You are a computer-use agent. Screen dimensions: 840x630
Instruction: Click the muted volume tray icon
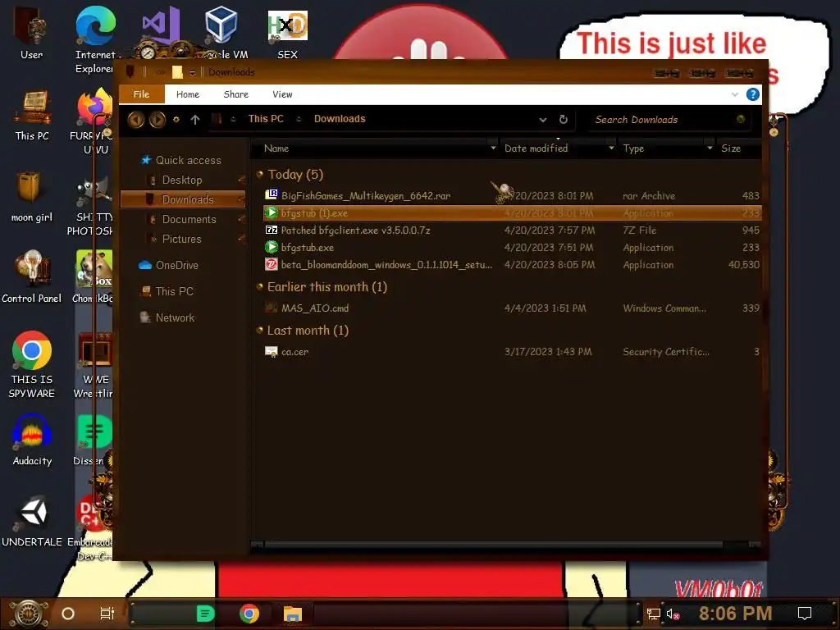click(673, 614)
